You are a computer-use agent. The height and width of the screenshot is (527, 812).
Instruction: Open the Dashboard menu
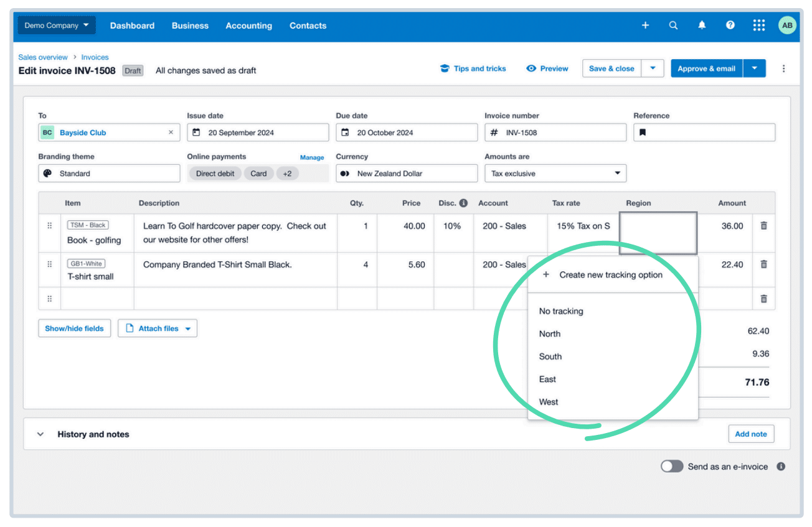click(x=132, y=26)
